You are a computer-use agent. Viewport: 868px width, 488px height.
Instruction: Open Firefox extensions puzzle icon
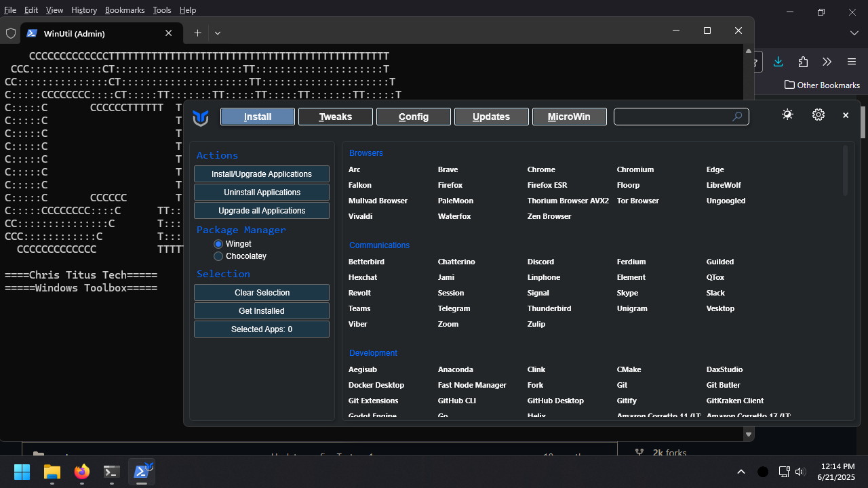tap(803, 62)
